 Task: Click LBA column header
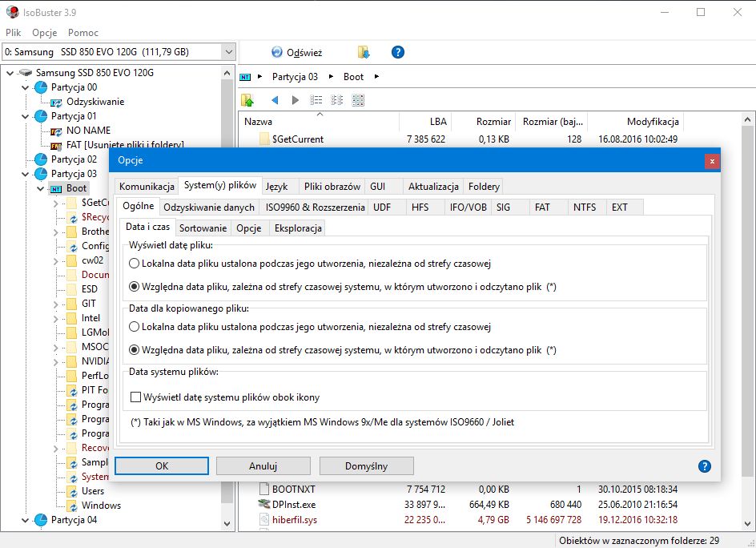[424, 122]
